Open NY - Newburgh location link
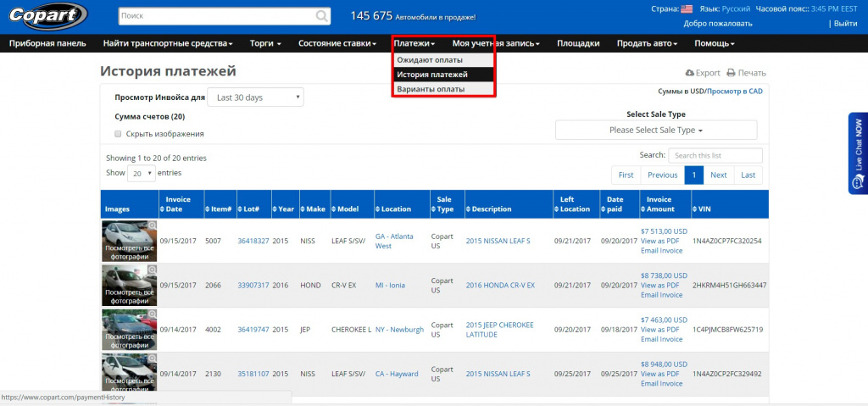This screenshot has height=406, width=868. (400, 330)
